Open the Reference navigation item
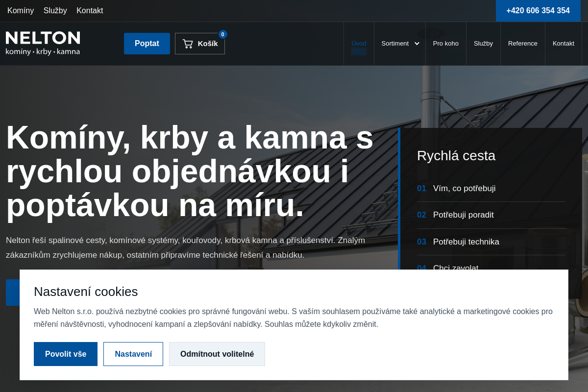Viewport: 588px width, 392px height. pos(523,44)
